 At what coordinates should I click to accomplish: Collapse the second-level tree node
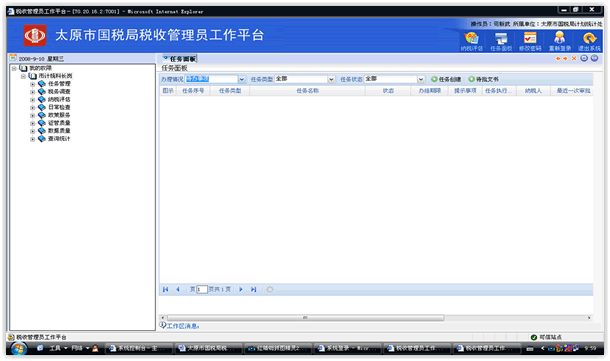[x=23, y=76]
